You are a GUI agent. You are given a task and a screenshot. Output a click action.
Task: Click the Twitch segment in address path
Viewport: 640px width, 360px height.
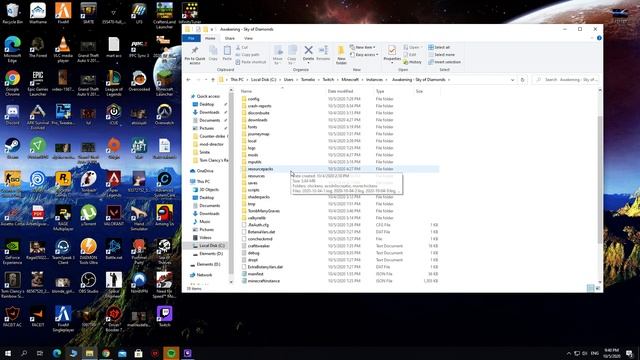(x=328, y=80)
